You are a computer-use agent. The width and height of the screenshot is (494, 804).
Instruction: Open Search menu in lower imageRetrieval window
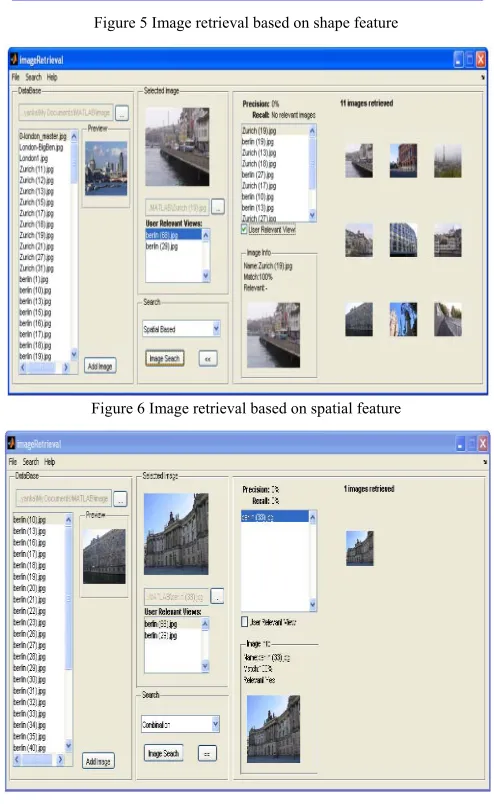(31, 461)
